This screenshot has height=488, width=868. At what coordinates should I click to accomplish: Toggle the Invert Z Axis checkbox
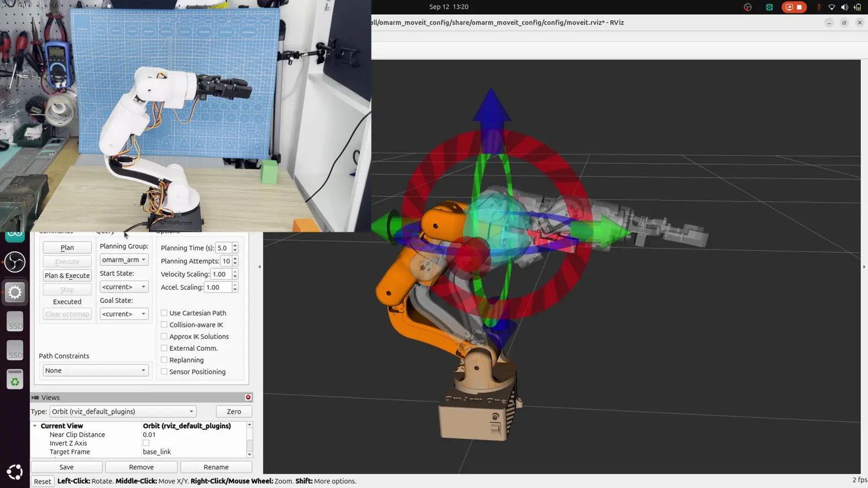pyautogui.click(x=146, y=443)
